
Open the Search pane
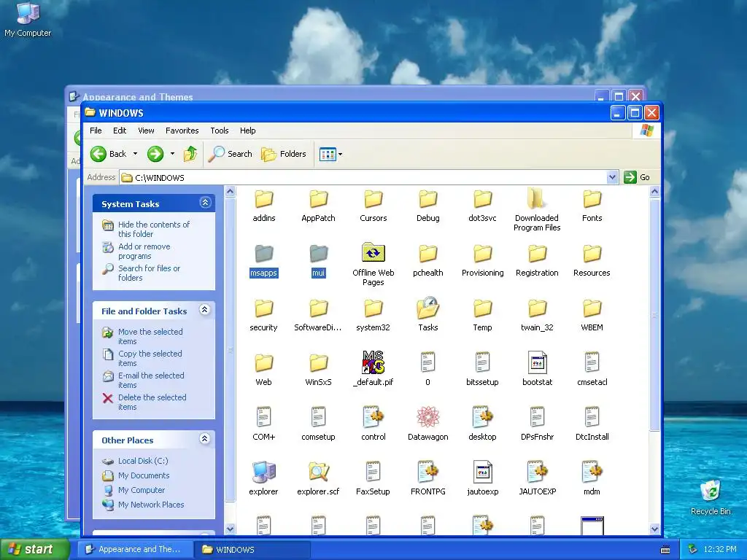pyautogui.click(x=231, y=154)
